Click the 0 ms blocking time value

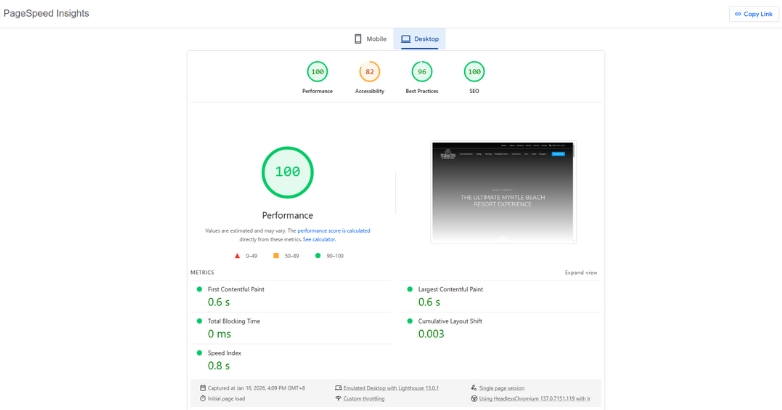point(219,334)
